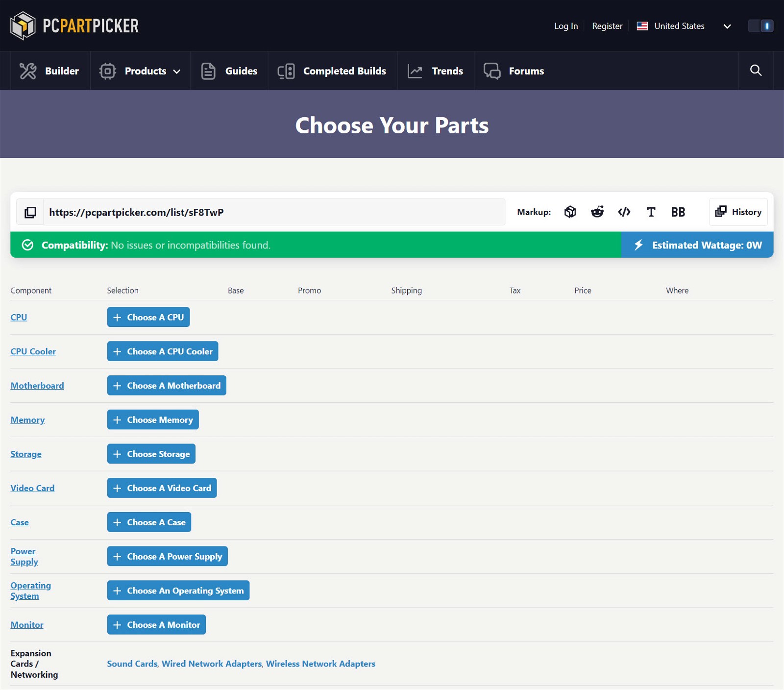Select PCPartPicker markup cube icon

coord(570,212)
